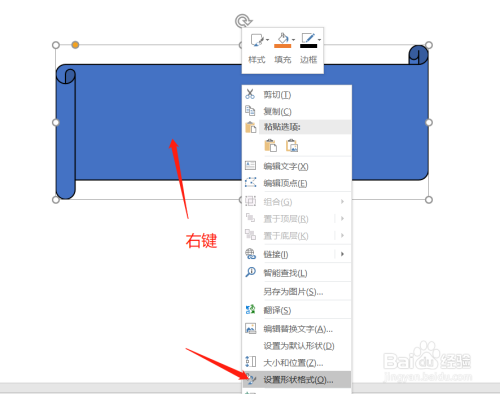Click the Bring to Front icon
500x394 pixels.
tap(250, 218)
